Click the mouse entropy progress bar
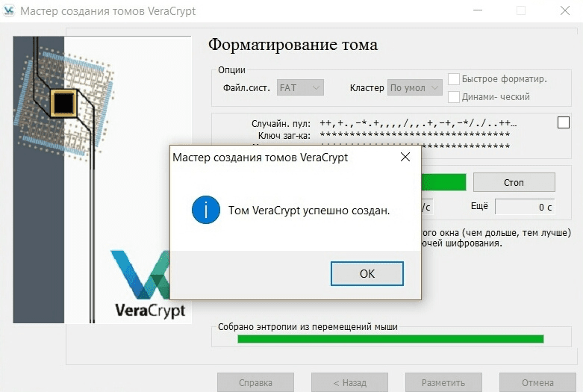This screenshot has width=583, height=392. [390, 339]
